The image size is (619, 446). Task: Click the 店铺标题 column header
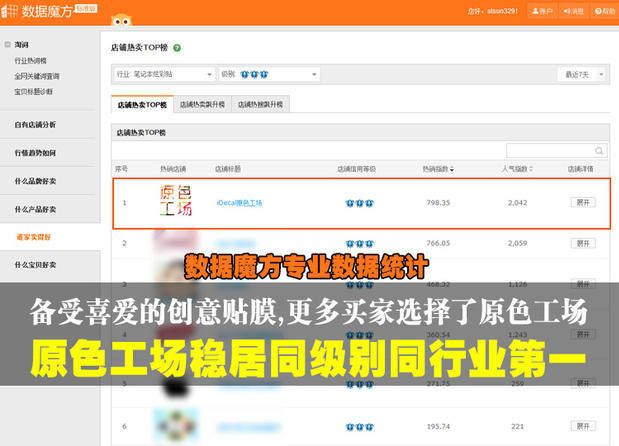[228, 169]
